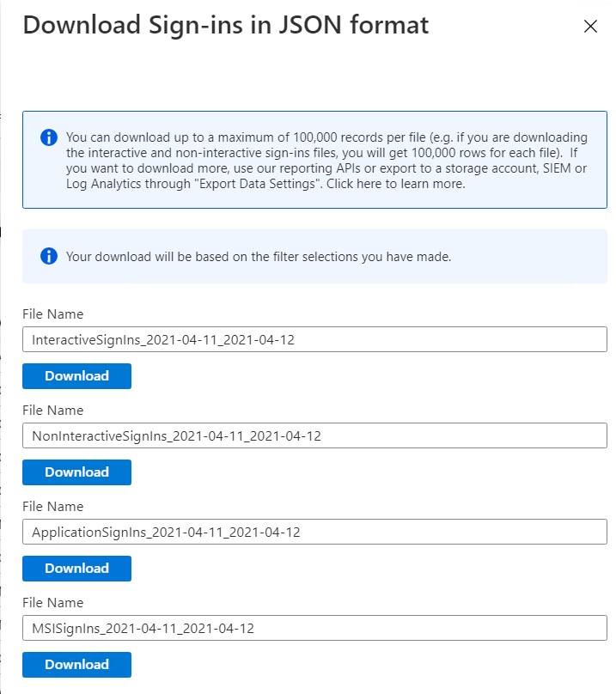Close the Download Sign-ins panel
616x694 pixels.
[x=590, y=26]
